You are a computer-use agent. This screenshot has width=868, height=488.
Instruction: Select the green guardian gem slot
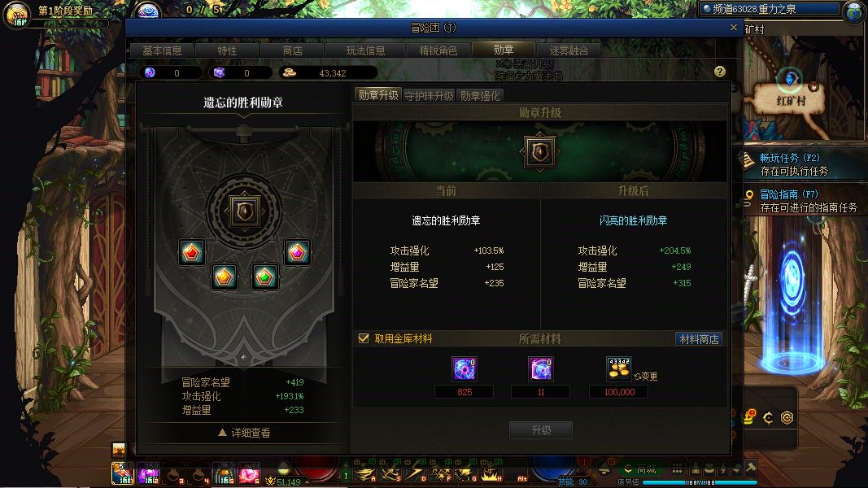[264, 277]
